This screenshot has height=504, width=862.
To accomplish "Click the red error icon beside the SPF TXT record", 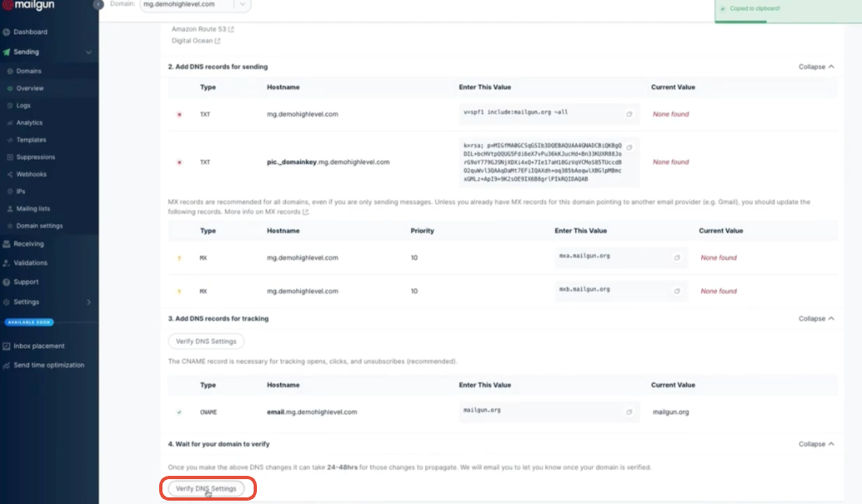I will click(x=181, y=114).
